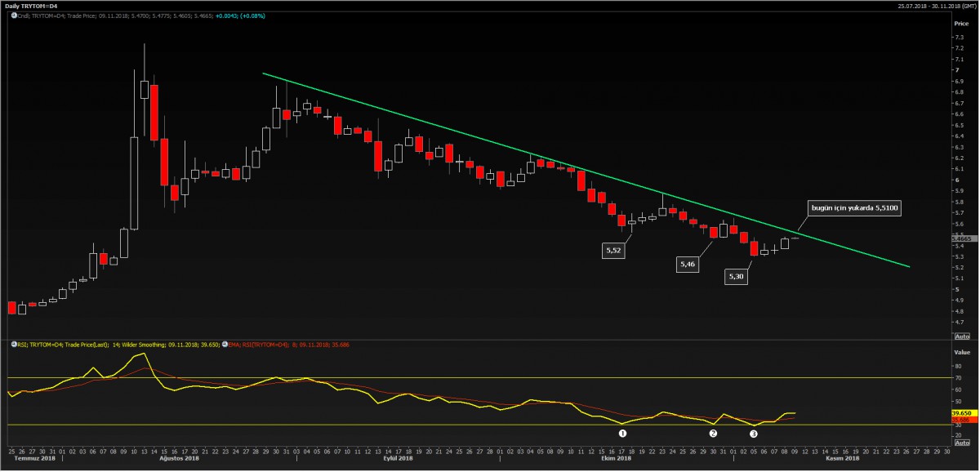Click the red EMA value label on axis
Screen dimensions: 980x472
tap(961, 419)
